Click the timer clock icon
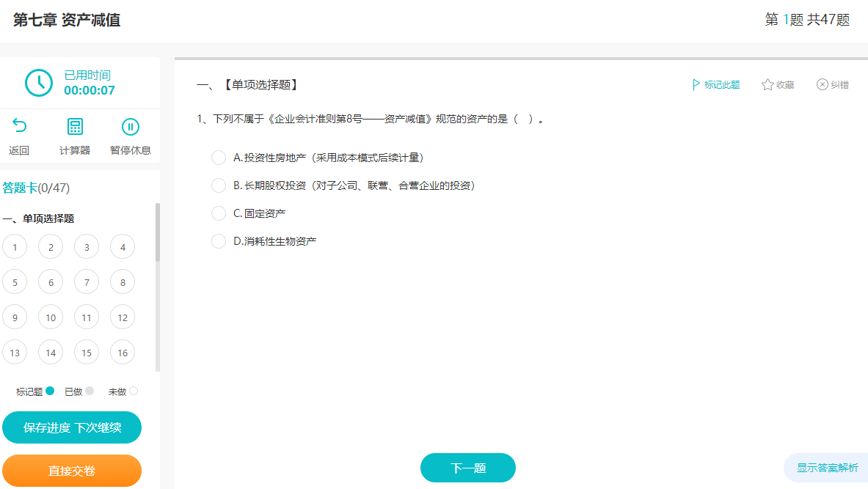The width and height of the screenshot is (868, 489). [x=38, y=81]
